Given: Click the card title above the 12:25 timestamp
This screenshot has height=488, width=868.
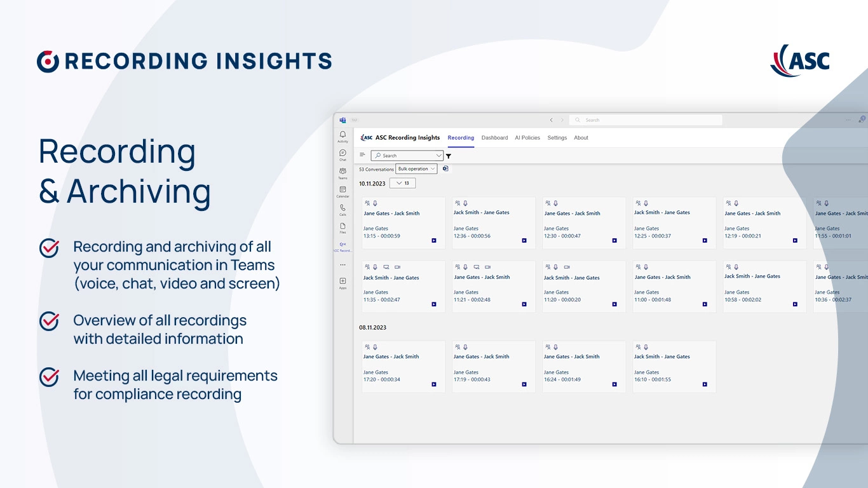Looking at the screenshot, I should coord(662,213).
